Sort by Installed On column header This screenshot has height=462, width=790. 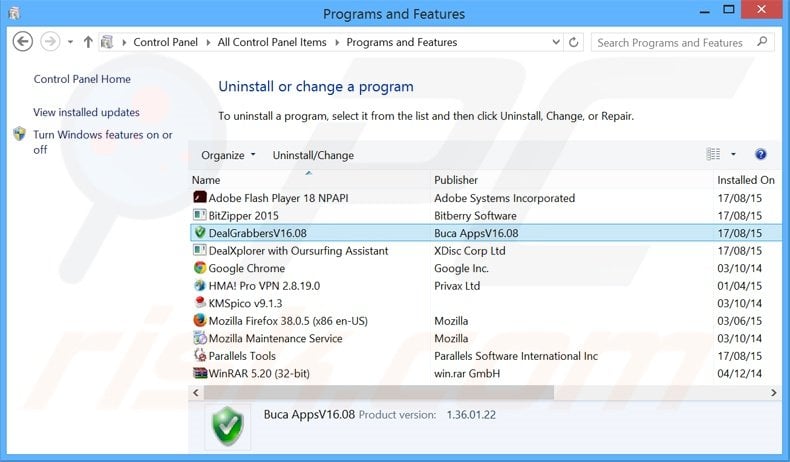(x=746, y=180)
